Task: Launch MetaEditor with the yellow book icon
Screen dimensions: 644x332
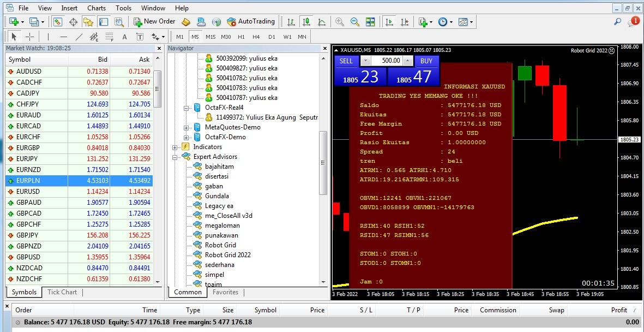Action: pyautogui.click(x=185, y=21)
